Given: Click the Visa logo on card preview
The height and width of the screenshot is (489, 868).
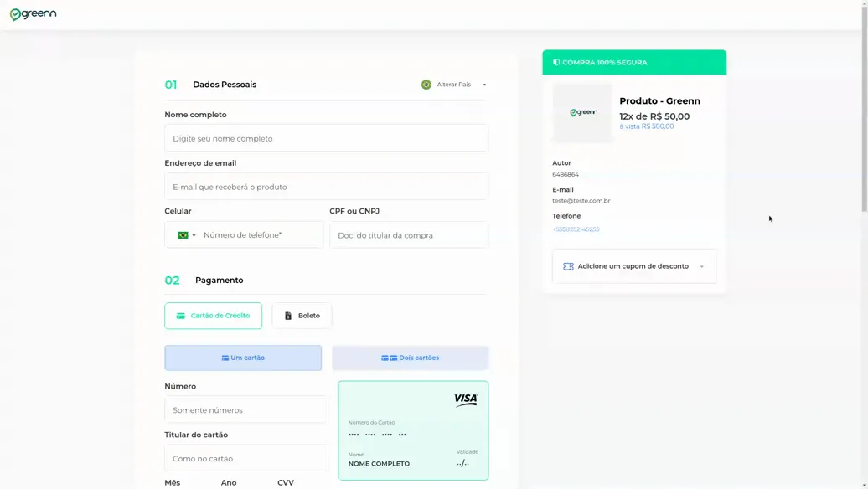Looking at the screenshot, I should click(466, 399).
